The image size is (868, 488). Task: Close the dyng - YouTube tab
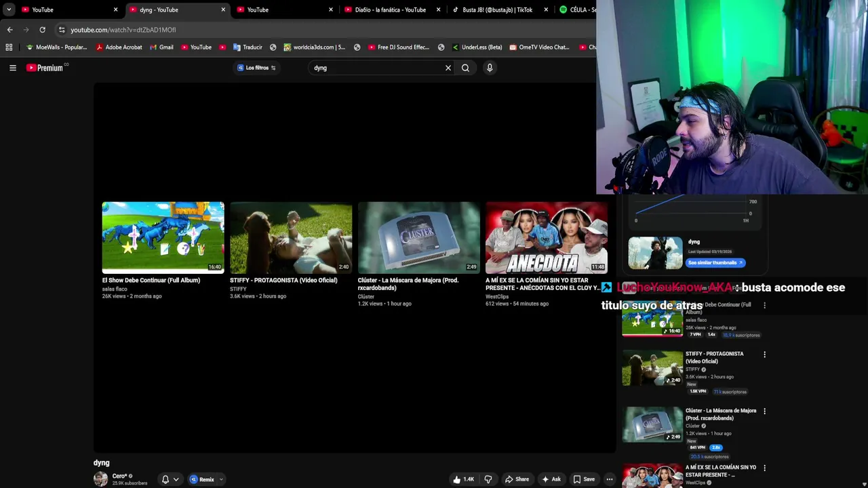click(x=223, y=9)
